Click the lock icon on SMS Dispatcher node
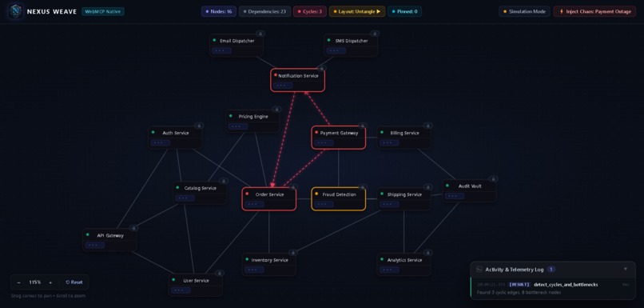 coord(375,34)
